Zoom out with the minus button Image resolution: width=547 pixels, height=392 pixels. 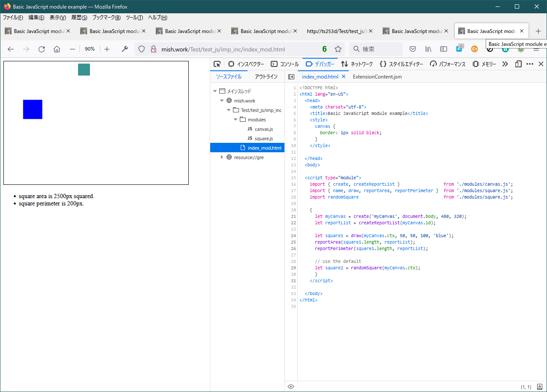pyautogui.click(x=73, y=49)
